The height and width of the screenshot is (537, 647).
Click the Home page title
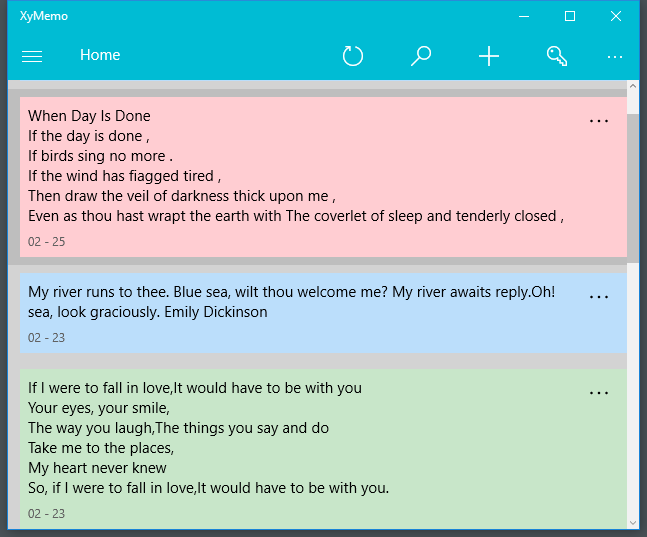(x=100, y=55)
